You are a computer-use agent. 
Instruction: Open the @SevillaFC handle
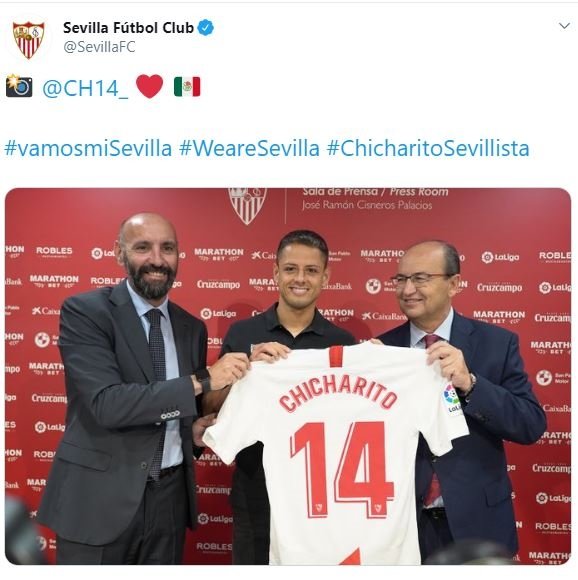tap(99, 47)
